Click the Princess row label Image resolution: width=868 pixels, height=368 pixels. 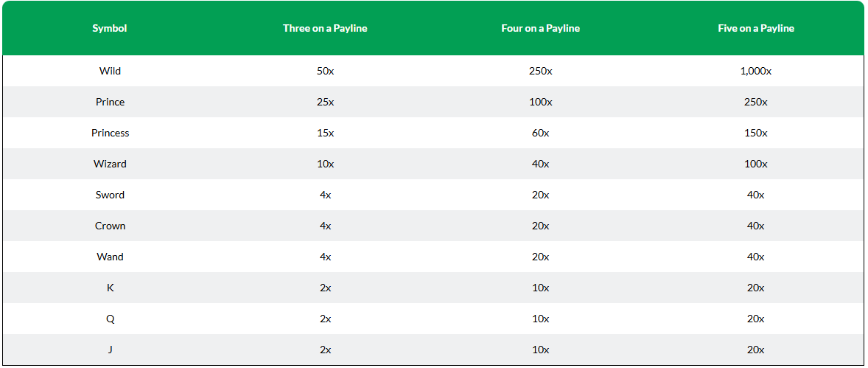(x=110, y=133)
